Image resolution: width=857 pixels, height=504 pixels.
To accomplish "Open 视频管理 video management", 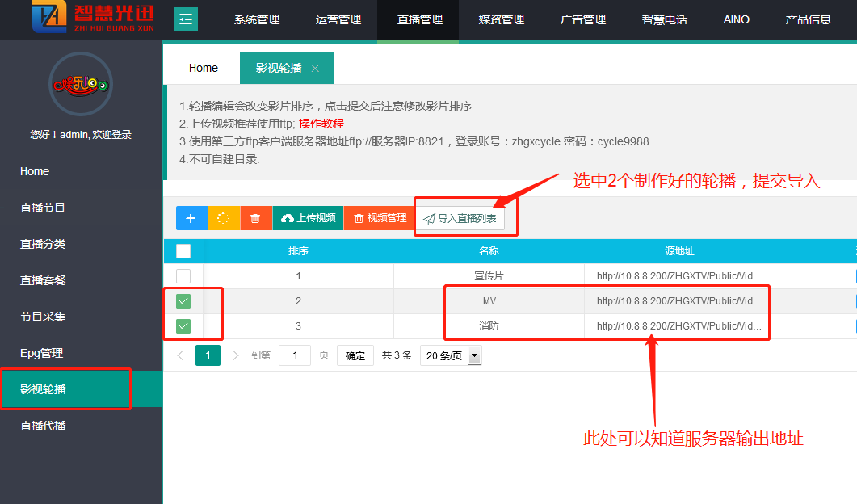I will point(380,218).
